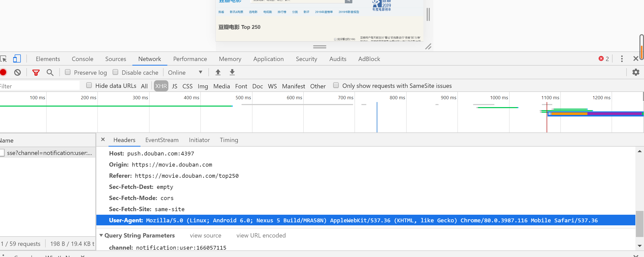Collapse Query String Parameters section
This screenshot has width=644, height=257.
tap(101, 235)
